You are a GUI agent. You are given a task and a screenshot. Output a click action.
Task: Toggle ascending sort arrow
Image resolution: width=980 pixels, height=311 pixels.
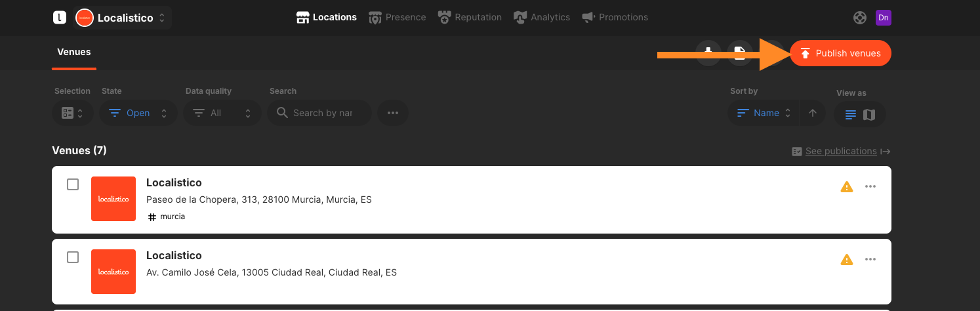813,113
